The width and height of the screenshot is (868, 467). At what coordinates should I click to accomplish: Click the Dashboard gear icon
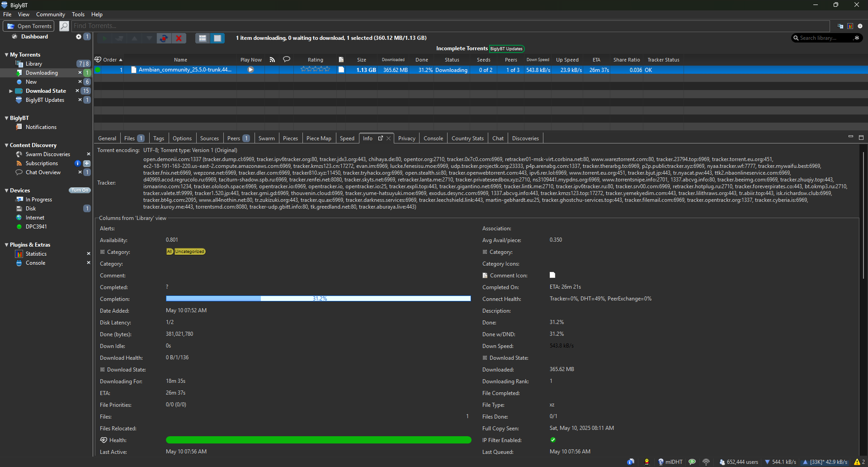[x=79, y=37]
